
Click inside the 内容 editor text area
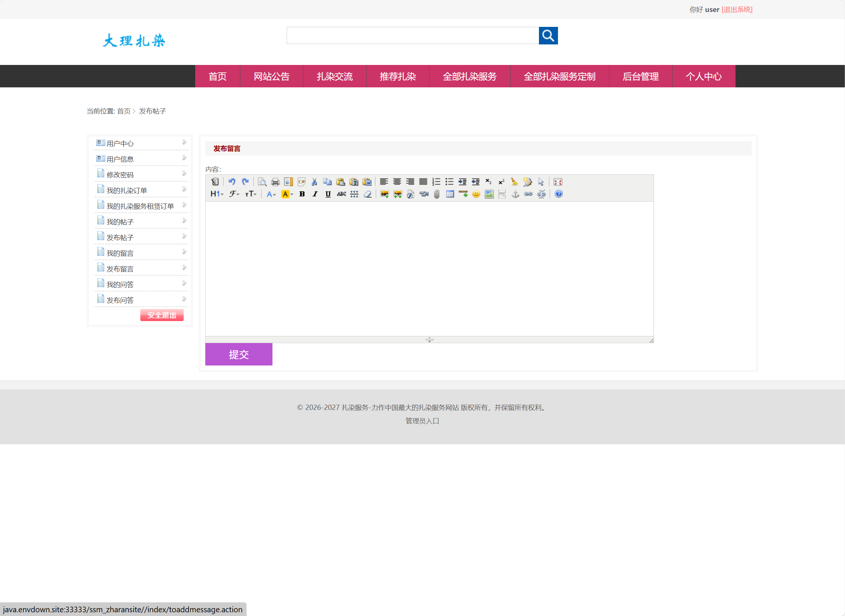pyautogui.click(x=429, y=269)
